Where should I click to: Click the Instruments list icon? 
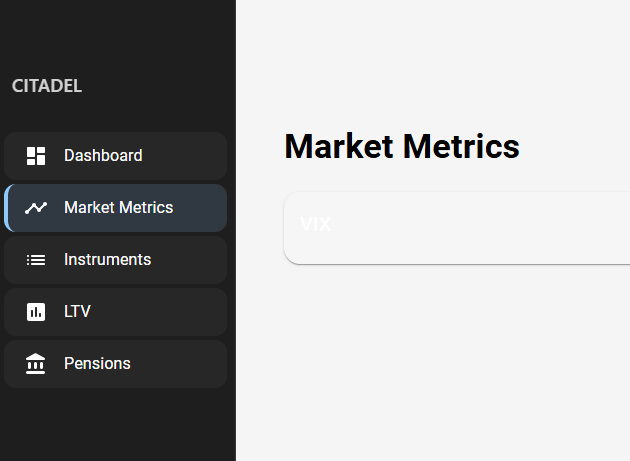(36, 260)
